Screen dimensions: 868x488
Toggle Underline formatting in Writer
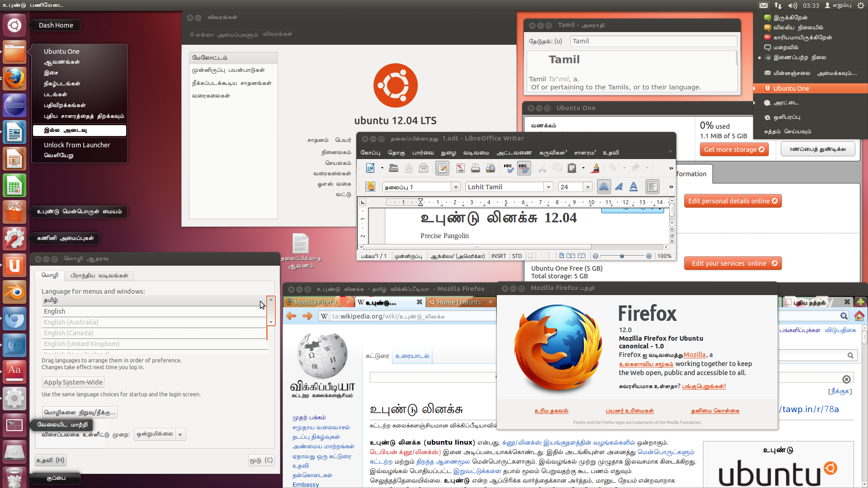(x=634, y=187)
